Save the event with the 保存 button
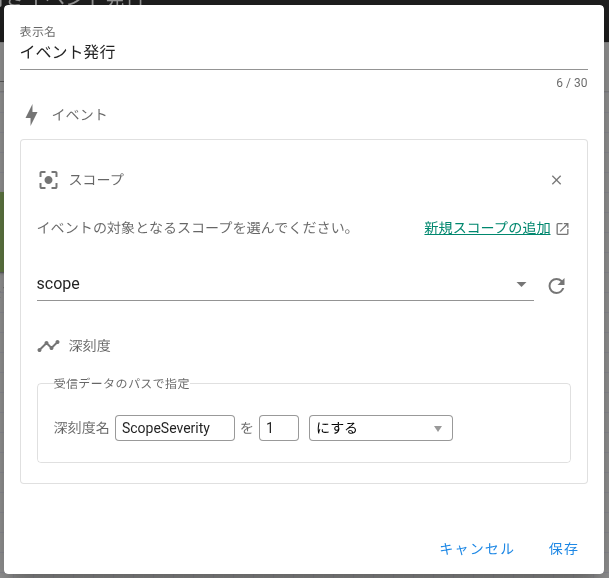This screenshot has height=578, width=609. coord(563,549)
